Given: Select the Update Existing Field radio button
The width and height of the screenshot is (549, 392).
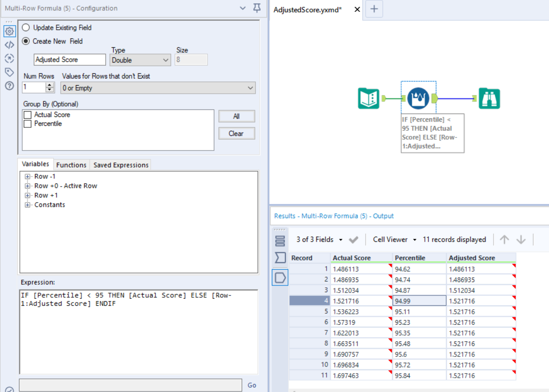Looking at the screenshot, I should (x=26, y=27).
